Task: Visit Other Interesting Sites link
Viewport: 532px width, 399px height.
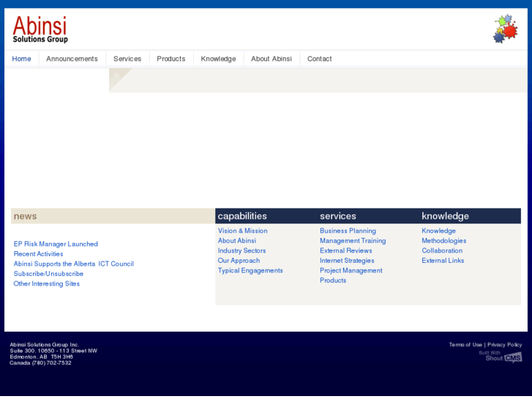Action: click(47, 283)
